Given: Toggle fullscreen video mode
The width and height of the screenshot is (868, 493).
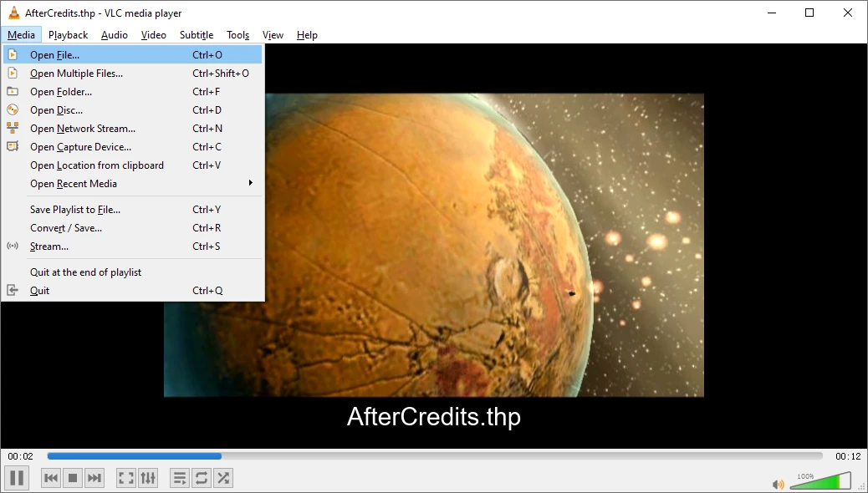Looking at the screenshot, I should click(x=126, y=478).
